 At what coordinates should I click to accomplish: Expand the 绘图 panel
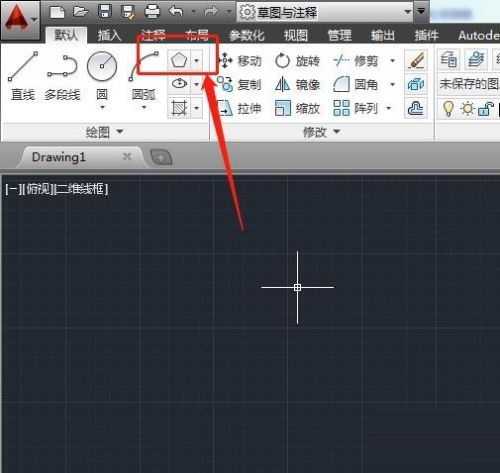tap(105, 132)
